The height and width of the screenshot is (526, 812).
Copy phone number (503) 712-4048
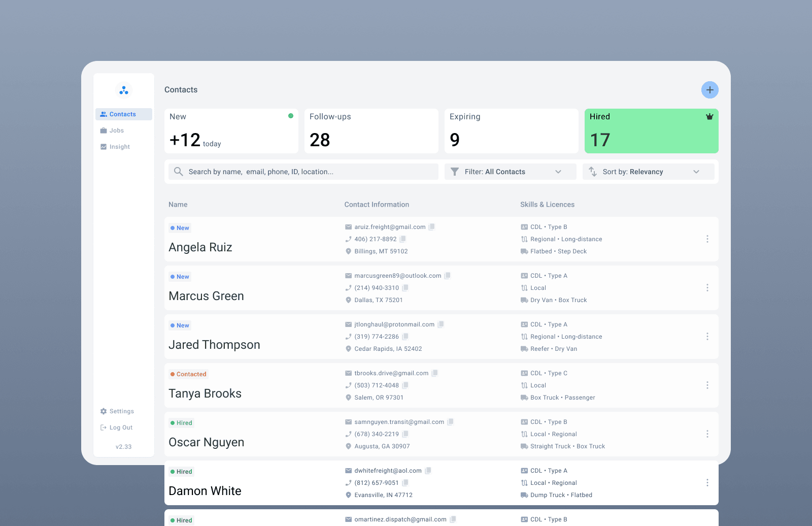(x=405, y=385)
